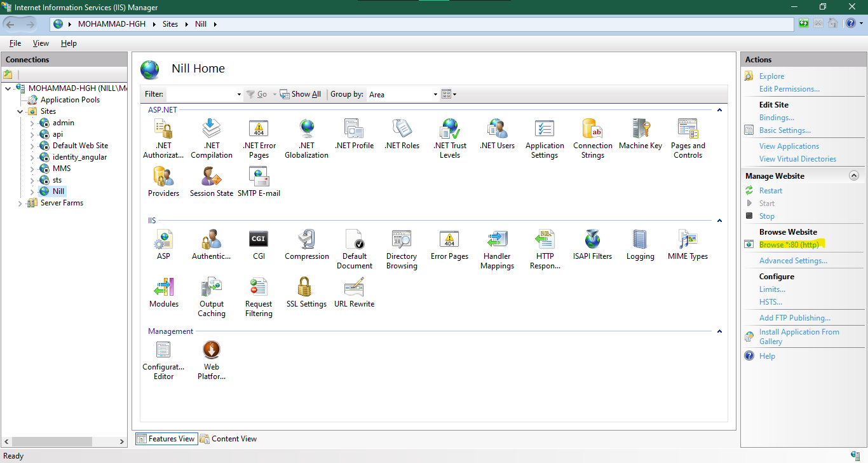This screenshot has height=463, width=868.
Task: Open .NET Compilation feature
Action: pos(212,139)
